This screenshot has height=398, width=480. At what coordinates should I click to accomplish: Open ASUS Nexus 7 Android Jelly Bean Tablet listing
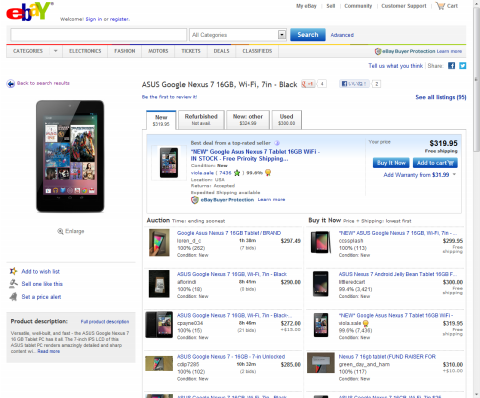(x=398, y=274)
